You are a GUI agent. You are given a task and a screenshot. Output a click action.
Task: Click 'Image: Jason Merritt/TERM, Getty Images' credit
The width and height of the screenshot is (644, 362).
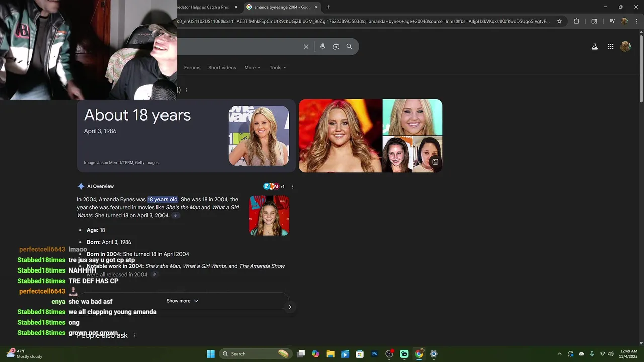121,163
